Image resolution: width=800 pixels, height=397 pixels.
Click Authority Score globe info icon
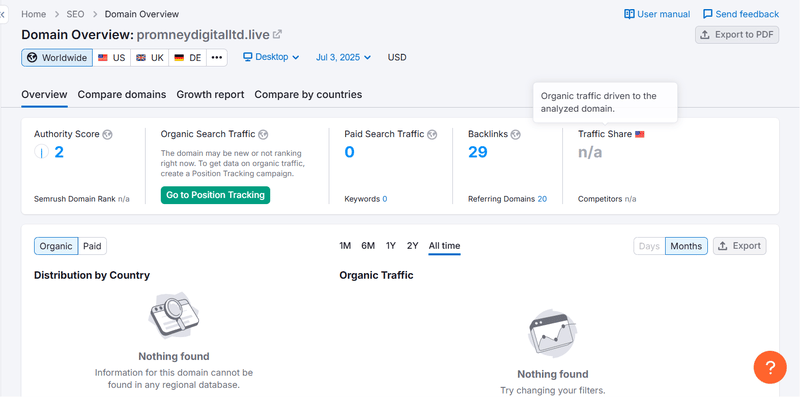click(x=107, y=134)
